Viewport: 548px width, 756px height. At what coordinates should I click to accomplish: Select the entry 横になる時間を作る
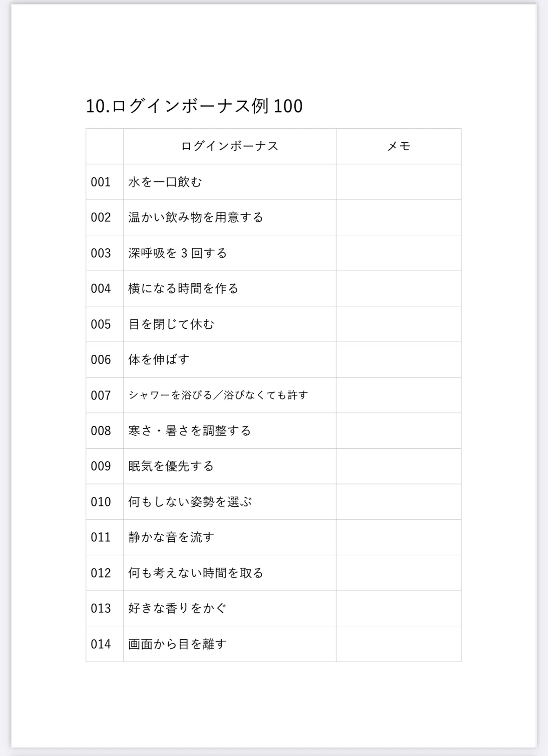[183, 289]
